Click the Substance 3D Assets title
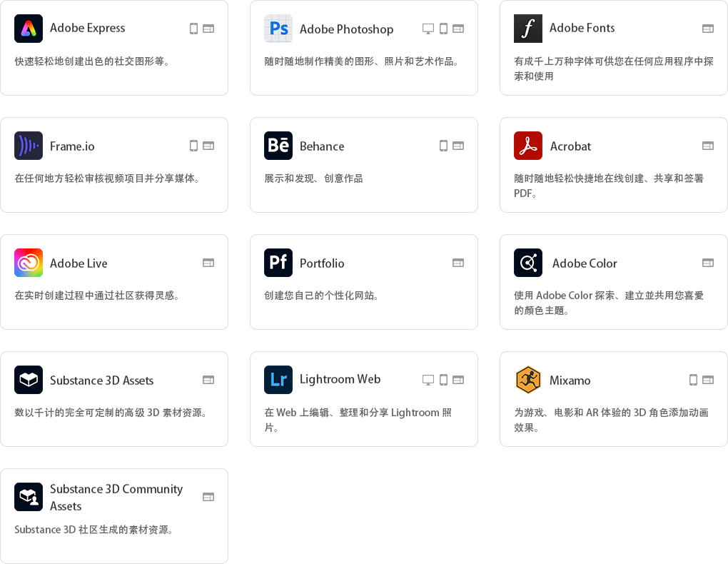 [101, 381]
